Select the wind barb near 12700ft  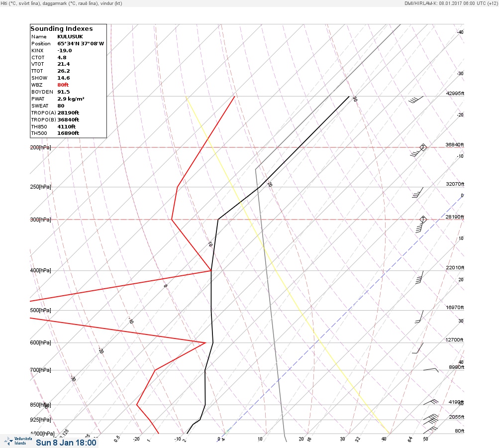tap(418, 348)
